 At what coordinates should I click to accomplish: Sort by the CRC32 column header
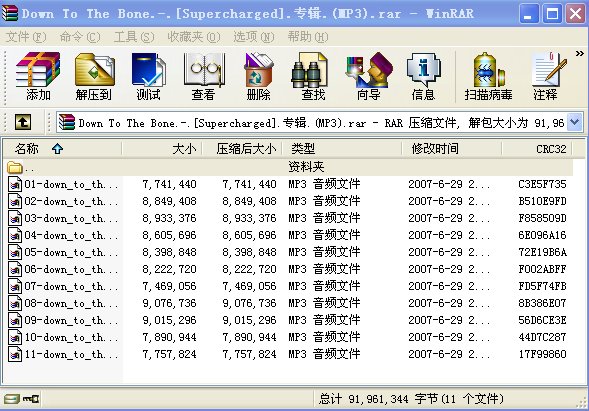pos(537,149)
